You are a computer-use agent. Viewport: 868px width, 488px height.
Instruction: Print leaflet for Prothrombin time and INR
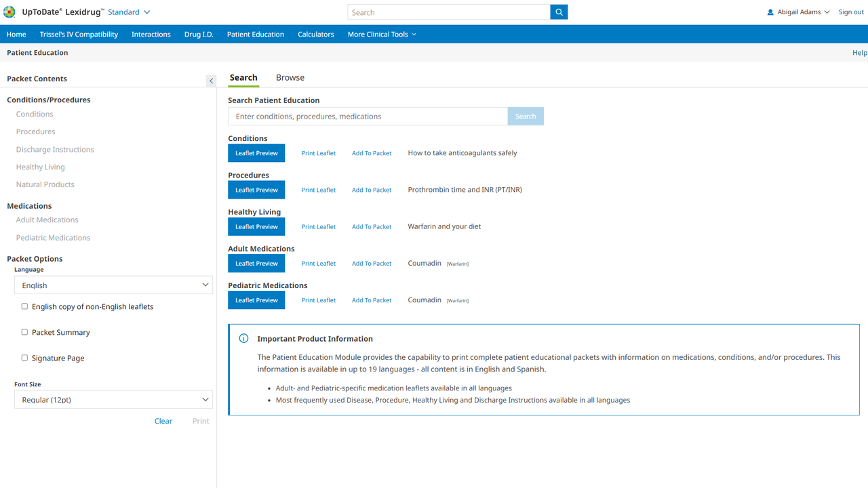[319, 190]
